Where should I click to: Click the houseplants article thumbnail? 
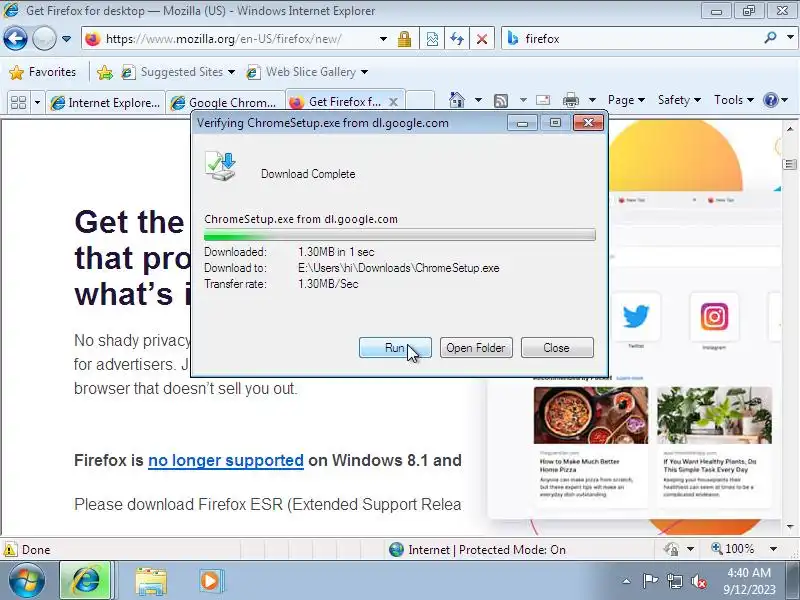[x=714, y=415]
